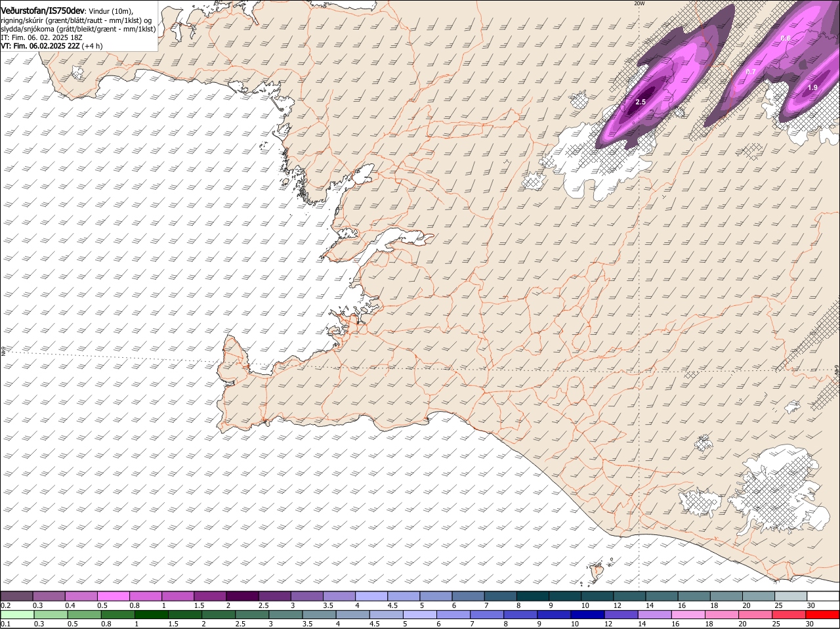This screenshot has width=840, height=629.
Task: Click the "0.6" precipitation value on the map
Action: 786,38
